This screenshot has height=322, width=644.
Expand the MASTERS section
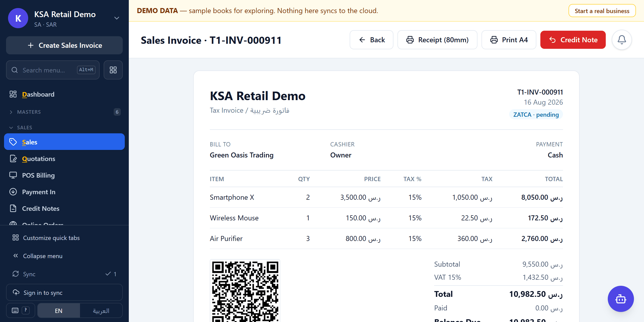click(64, 112)
